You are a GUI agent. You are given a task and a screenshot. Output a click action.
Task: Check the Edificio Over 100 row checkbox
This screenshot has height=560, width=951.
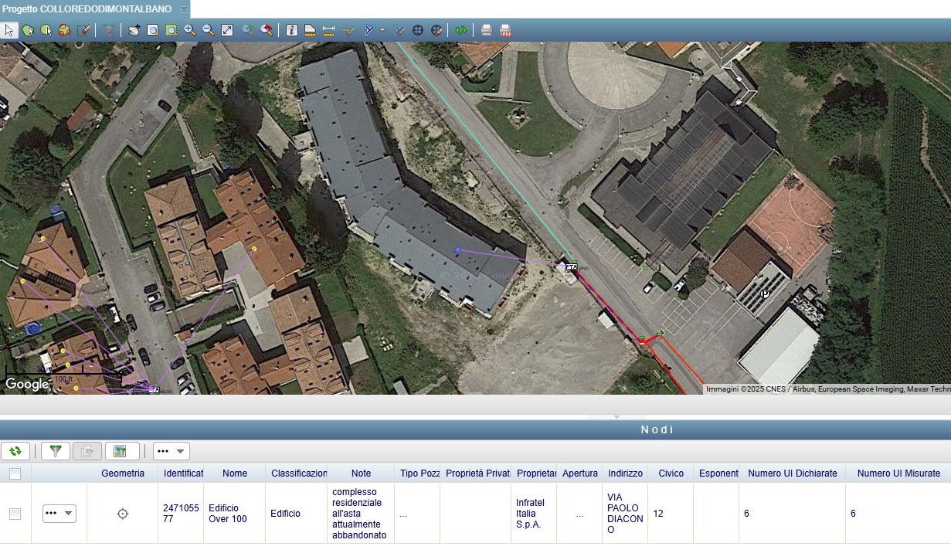point(15,513)
